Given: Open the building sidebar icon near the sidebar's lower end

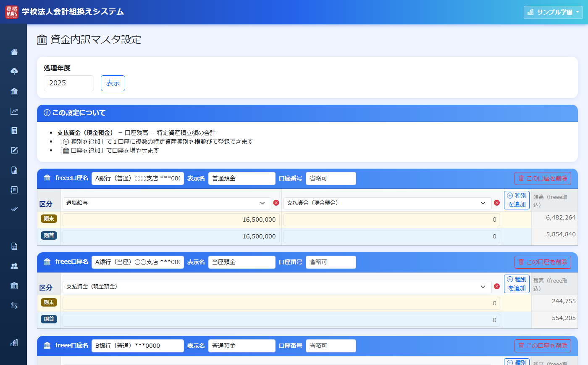Looking at the screenshot, I should (x=14, y=343).
